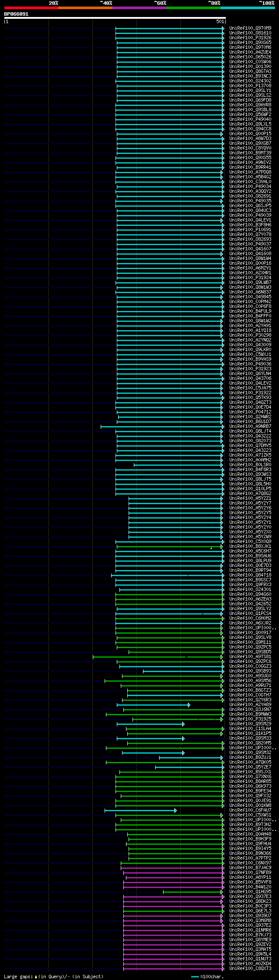This screenshot has width=279, height=980.
Task: Select hit label UniRef100_B9MT39
Action: 250,153
